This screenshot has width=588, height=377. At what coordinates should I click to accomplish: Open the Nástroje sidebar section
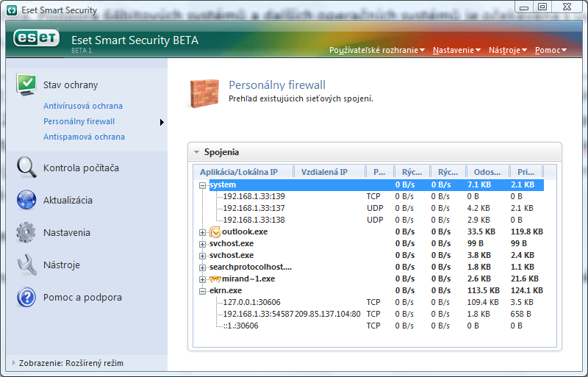pos(62,265)
